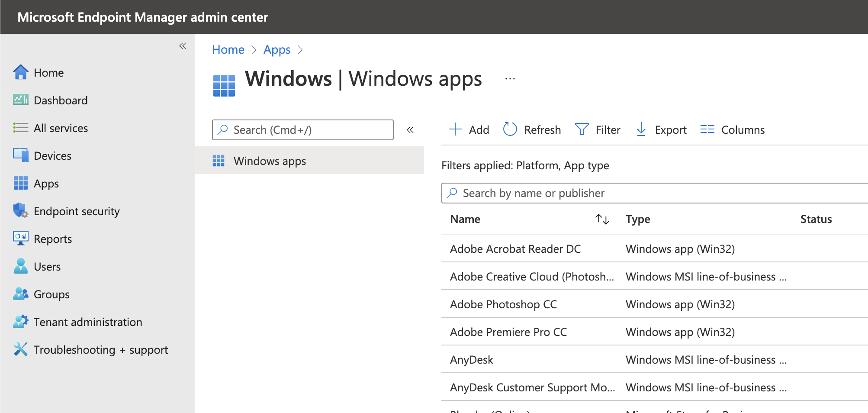The width and height of the screenshot is (868, 413).
Task: Open Dashboard from the sidebar
Action: [x=61, y=100]
